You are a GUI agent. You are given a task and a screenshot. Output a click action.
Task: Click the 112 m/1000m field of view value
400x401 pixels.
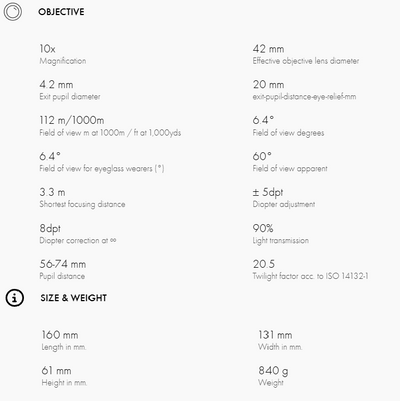[x=72, y=120]
